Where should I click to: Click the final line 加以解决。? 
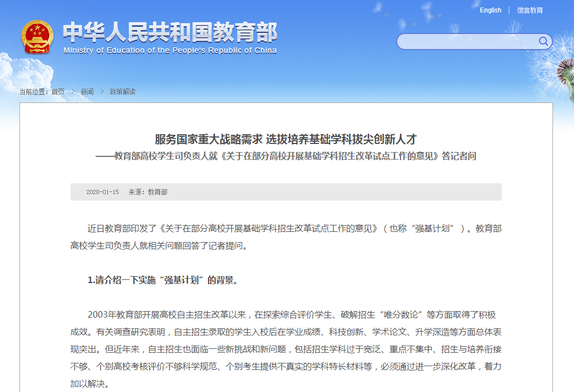point(91,383)
